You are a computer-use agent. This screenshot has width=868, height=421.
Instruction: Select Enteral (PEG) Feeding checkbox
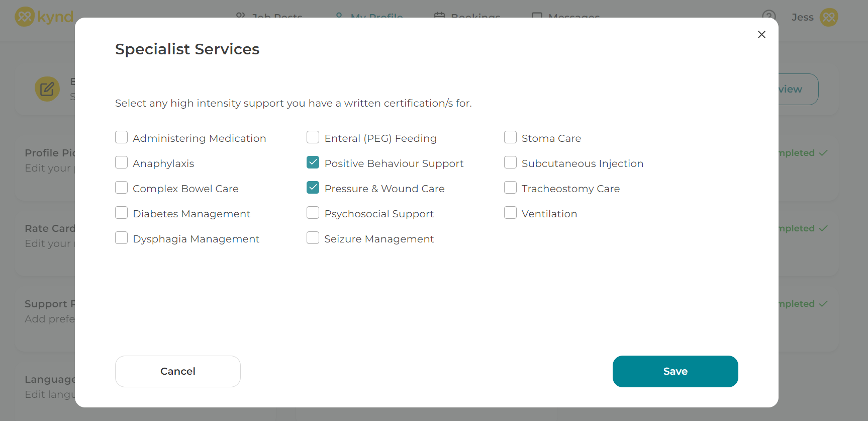313,137
